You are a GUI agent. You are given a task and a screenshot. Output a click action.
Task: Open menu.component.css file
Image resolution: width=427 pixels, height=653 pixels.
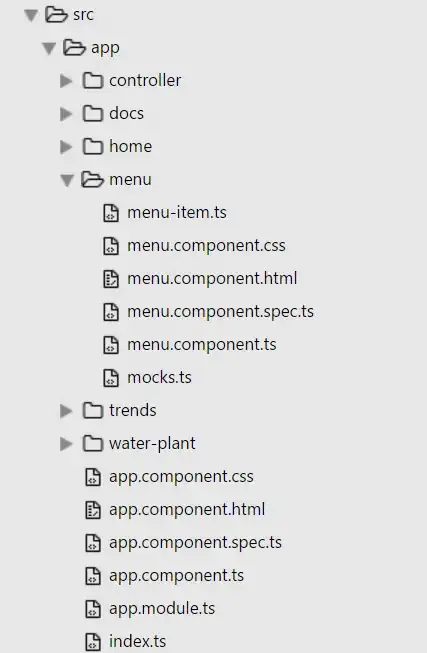pyautogui.click(x=206, y=246)
